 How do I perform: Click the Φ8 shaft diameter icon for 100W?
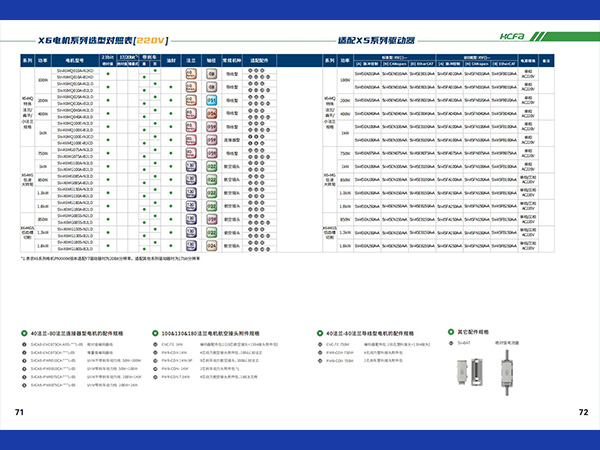[212, 75]
